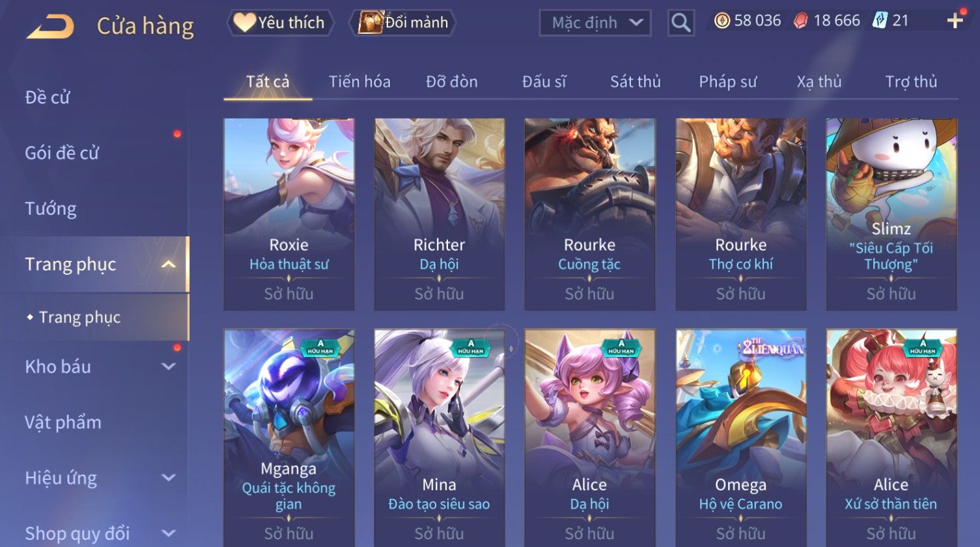Open Yêu thích heart favorites

click(x=280, y=23)
